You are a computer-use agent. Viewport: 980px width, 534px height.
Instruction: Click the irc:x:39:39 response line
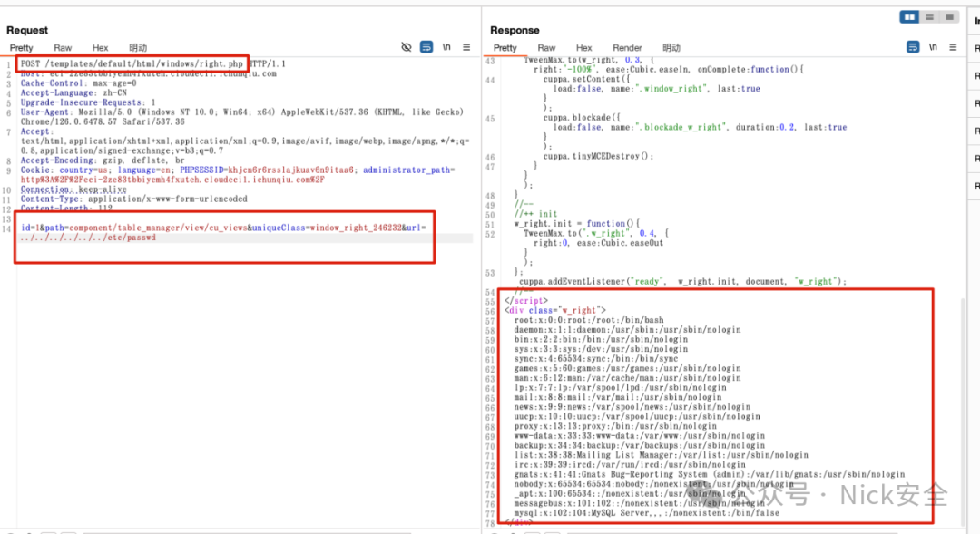[x=630, y=465]
